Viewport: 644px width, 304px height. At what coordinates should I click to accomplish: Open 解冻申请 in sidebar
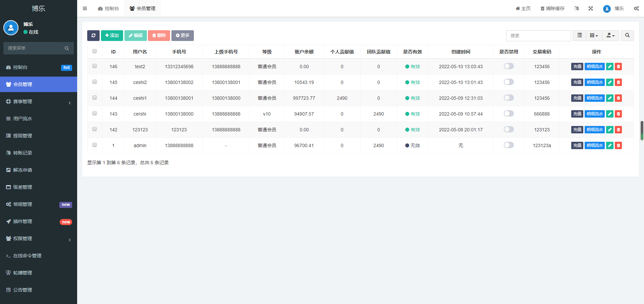click(x=39, y=170)
